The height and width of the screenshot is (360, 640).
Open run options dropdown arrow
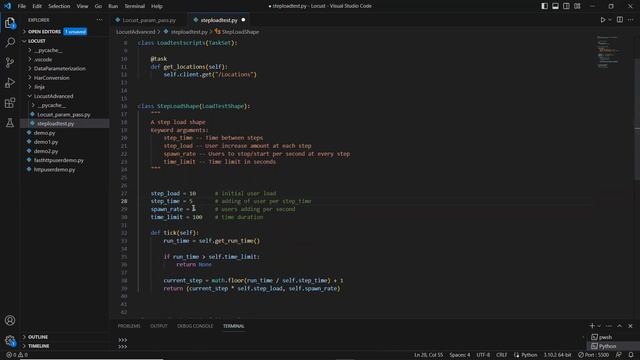pyautogui.click(x=610, y=20)
